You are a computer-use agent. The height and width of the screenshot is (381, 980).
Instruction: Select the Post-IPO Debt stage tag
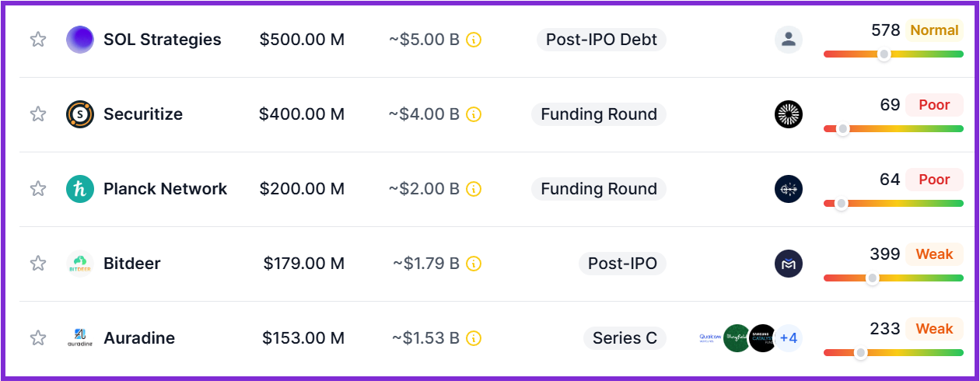pyautogui.click(x=601, y=40)
